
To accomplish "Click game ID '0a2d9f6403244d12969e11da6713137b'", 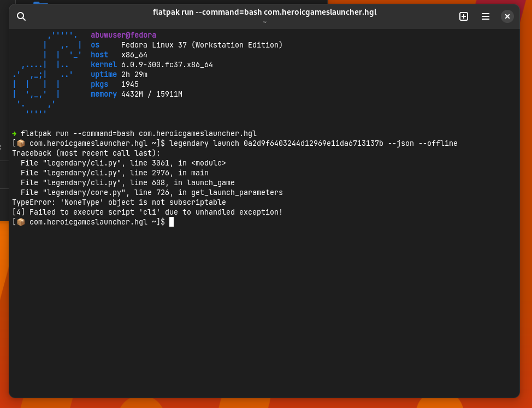I will coord(314,144).
